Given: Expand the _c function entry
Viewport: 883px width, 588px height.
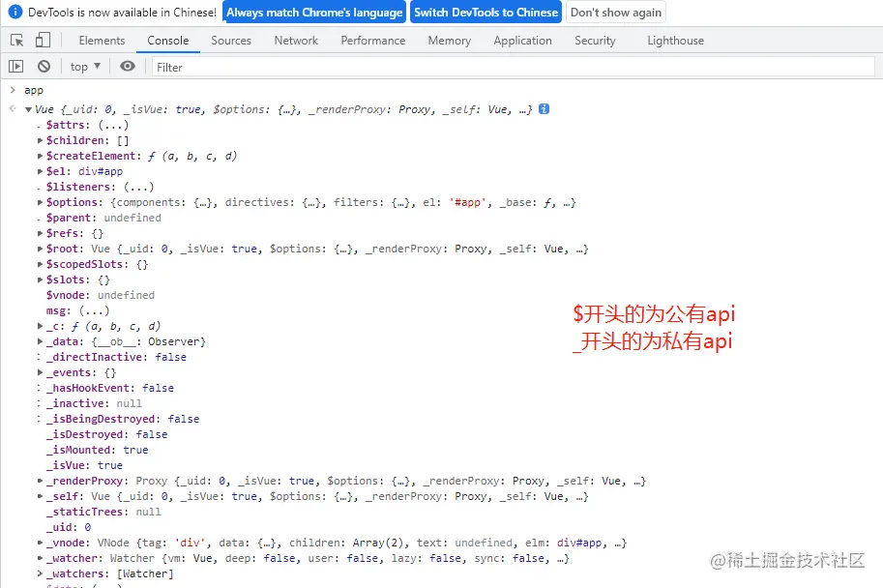Looking at the screenshot, I should (x=40, y=326).
